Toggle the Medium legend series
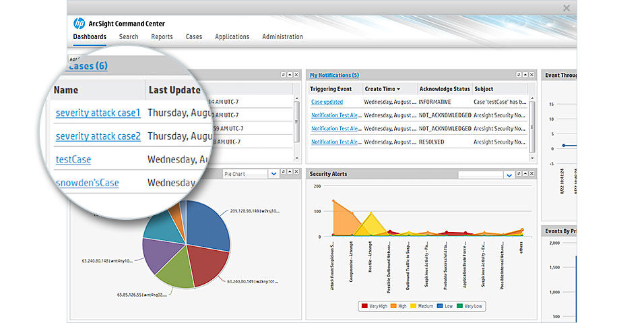644x323 pixels. 422,305
